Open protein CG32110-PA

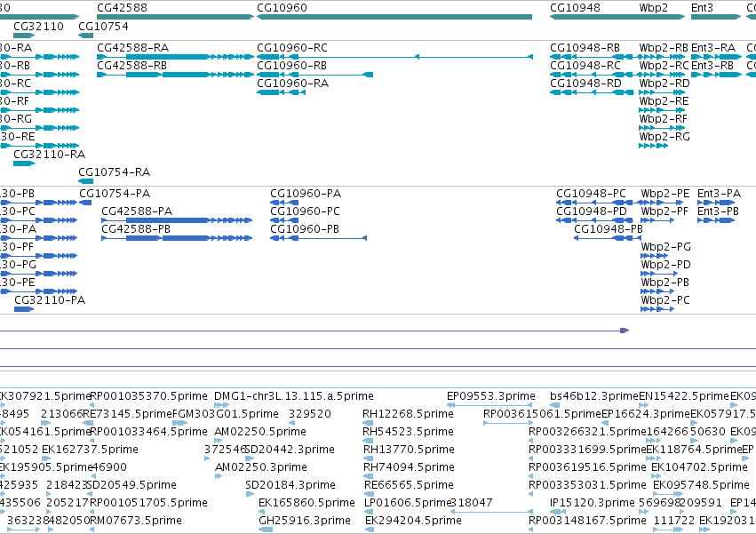click(50, 300)
